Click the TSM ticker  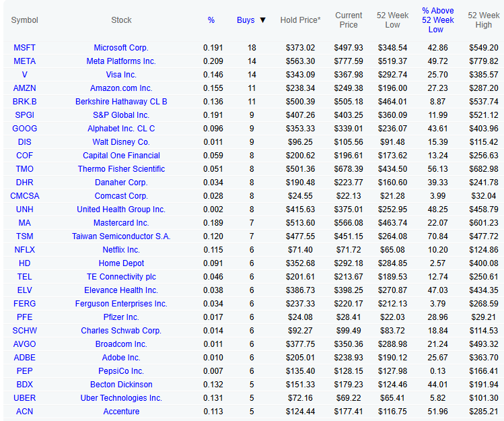[24, 236]
